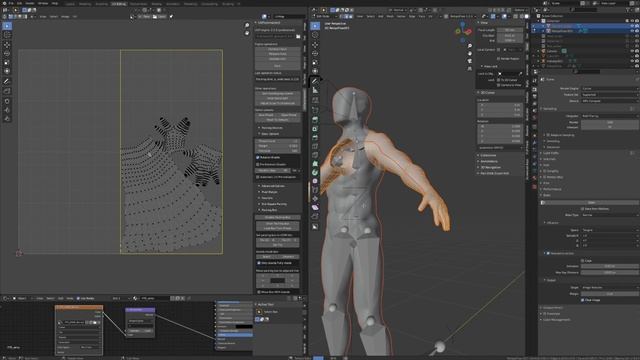Click the 3D viewport pan hand gizmo
Viewport: 640px width, 360px height.
[470, 53]
